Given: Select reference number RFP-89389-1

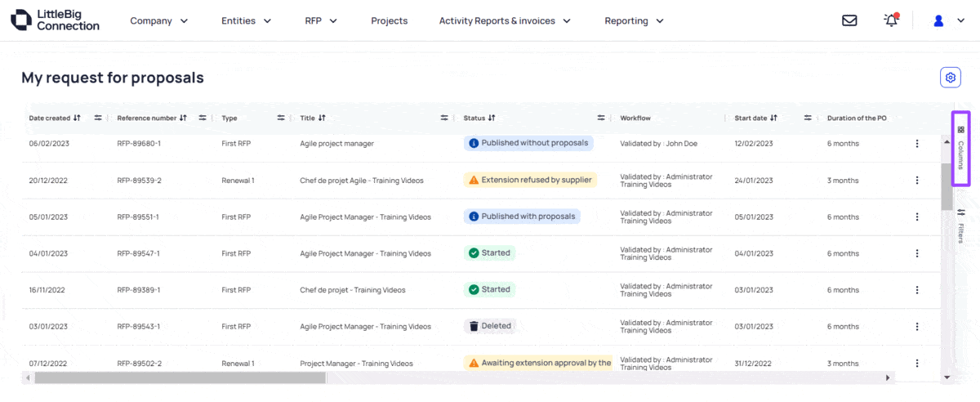Looking at the screenshot, I should click(x=138, y=290).
